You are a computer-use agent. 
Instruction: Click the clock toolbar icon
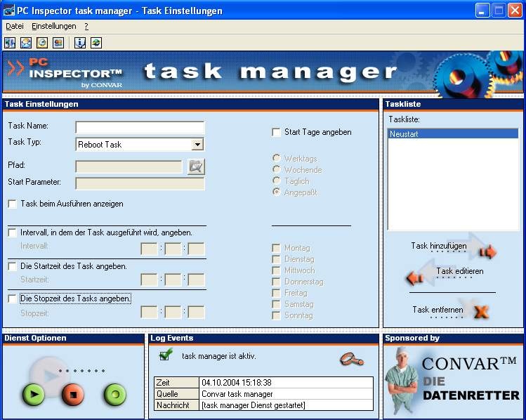point(42,43)
